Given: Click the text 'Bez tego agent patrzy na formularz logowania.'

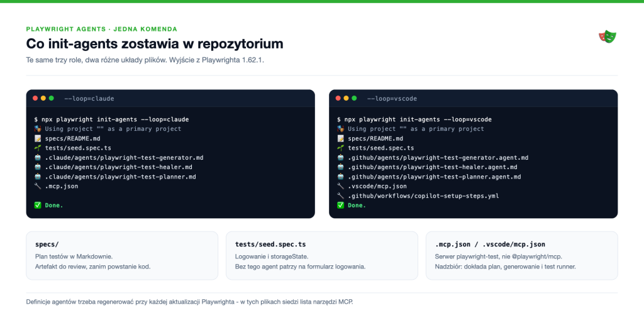Looking at the screenshot, I should (300, 267).
